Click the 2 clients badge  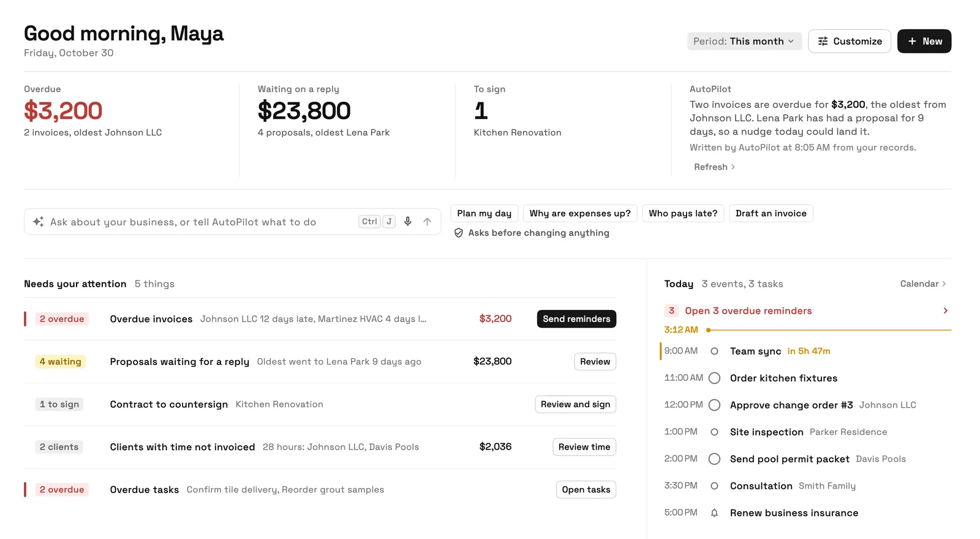[59, 447]
